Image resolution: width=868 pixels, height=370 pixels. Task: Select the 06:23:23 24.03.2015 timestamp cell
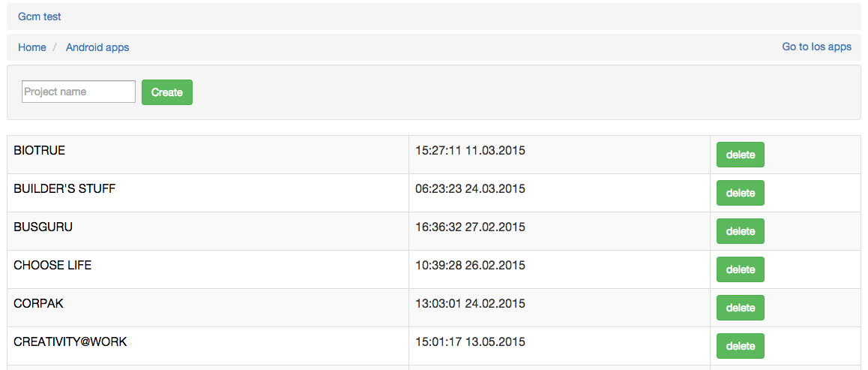coord(470,189)
